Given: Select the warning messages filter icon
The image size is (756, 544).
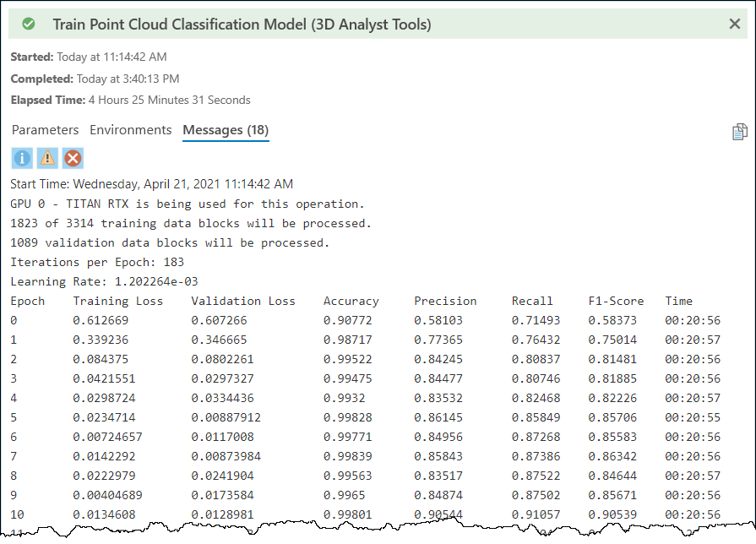Looking at the screenshot, I should [48, 158].
